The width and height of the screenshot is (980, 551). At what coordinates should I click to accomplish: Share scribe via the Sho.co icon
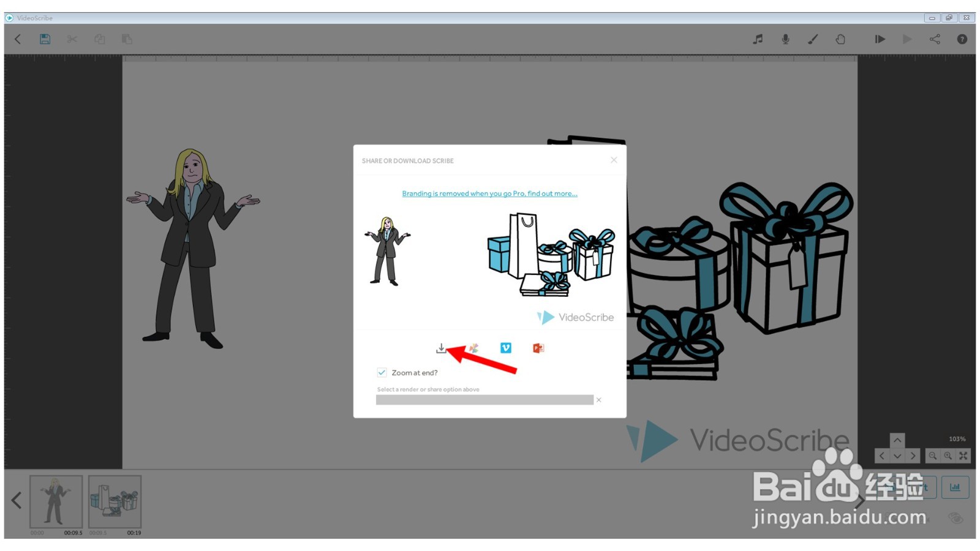[x=473, y=348]
